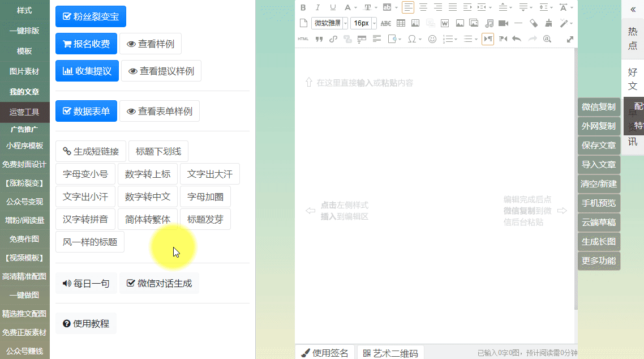Open 一键排版 sidebar item

24,31
